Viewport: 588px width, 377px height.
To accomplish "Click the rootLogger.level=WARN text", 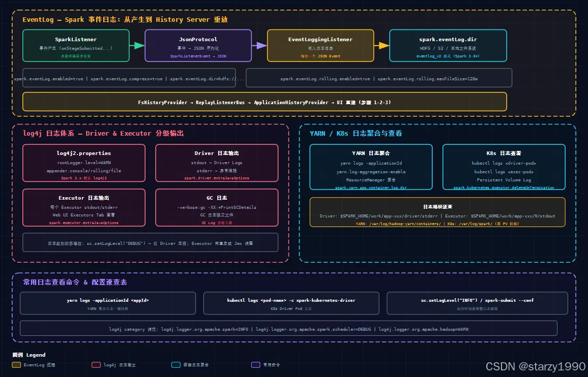I will (84, 163).
